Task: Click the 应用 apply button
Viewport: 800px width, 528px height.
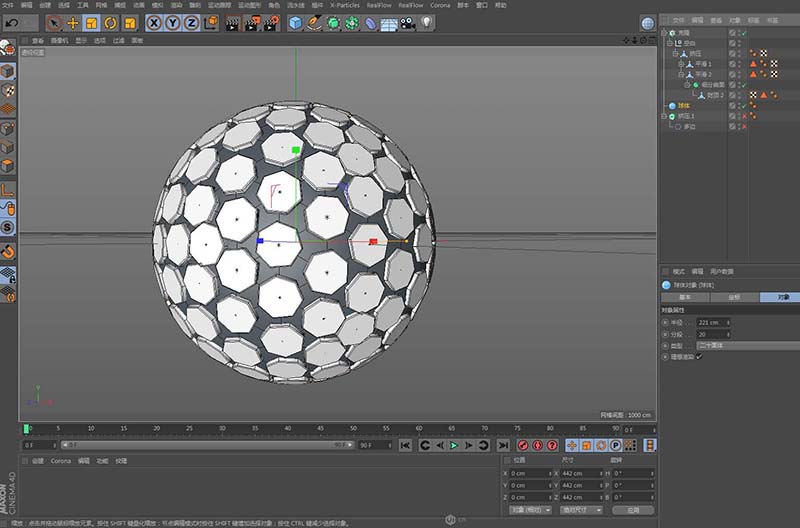Action: click(x=633, y=509)
